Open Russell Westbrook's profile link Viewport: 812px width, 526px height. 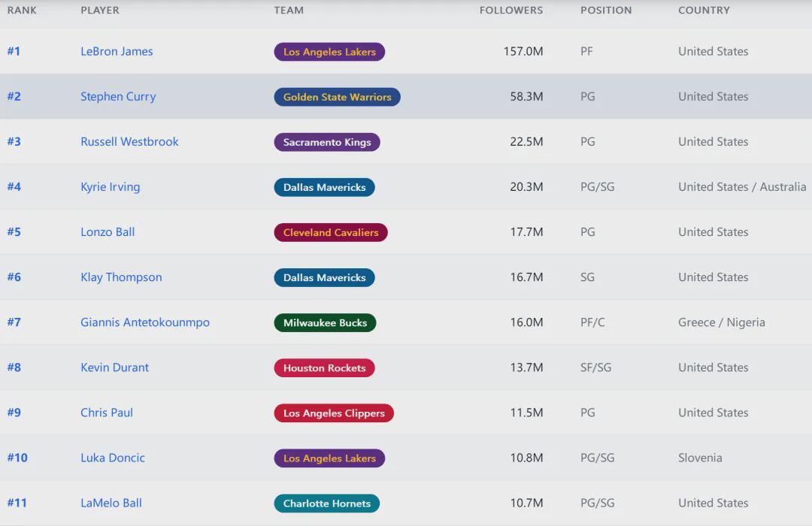[129, 141]
